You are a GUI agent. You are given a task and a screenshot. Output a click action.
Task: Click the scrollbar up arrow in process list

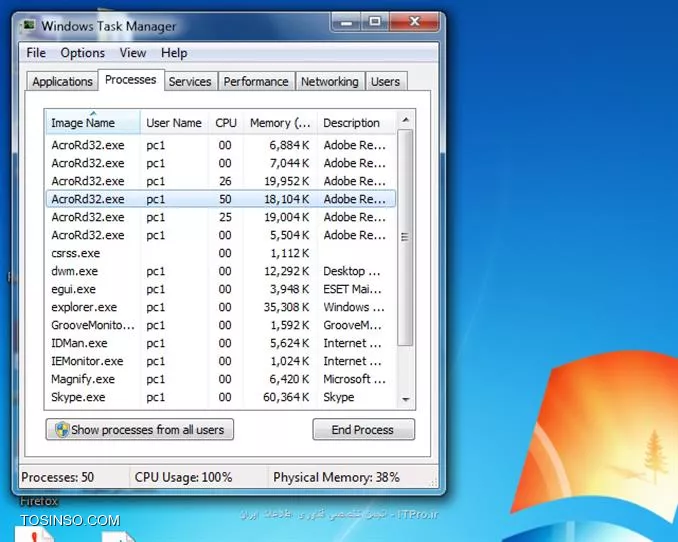point(405,120)
